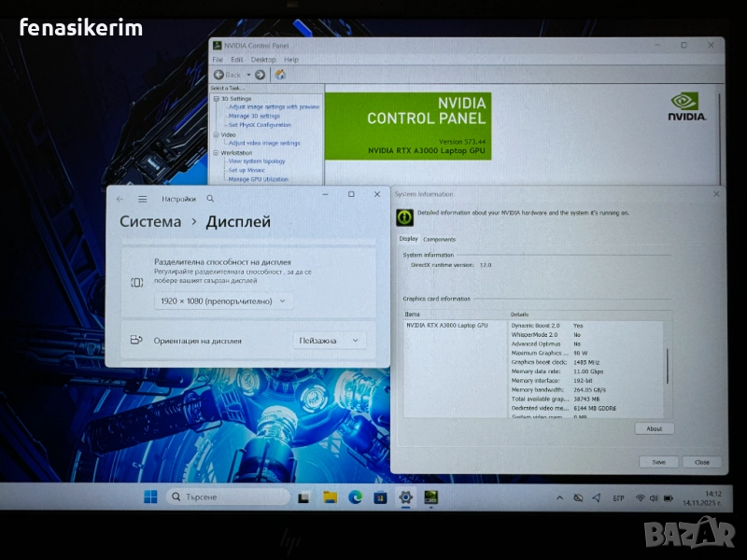This screenshot has height=560, width=747.
Task: Open File Explorer from the taskbar
Action: point(330,497)
